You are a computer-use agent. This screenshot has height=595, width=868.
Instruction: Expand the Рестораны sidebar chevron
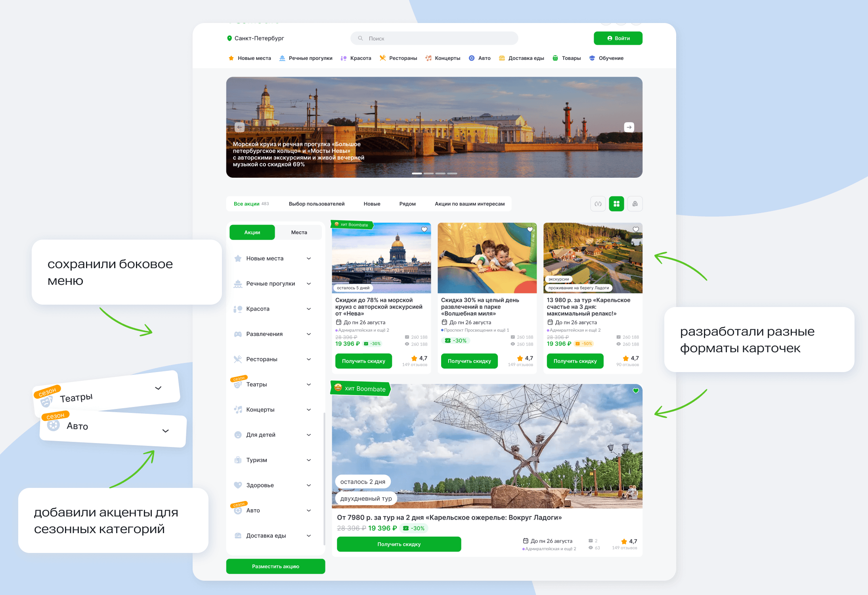click(x=309, y=359)
